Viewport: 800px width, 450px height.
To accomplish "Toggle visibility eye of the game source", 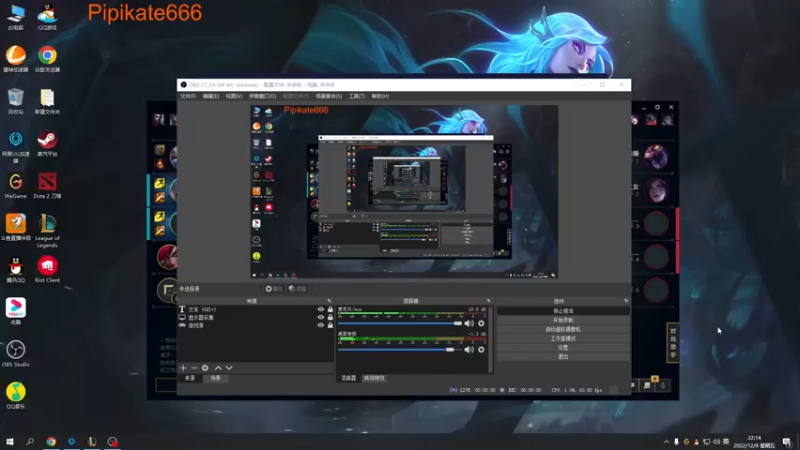I will click(x=320, y=325).
